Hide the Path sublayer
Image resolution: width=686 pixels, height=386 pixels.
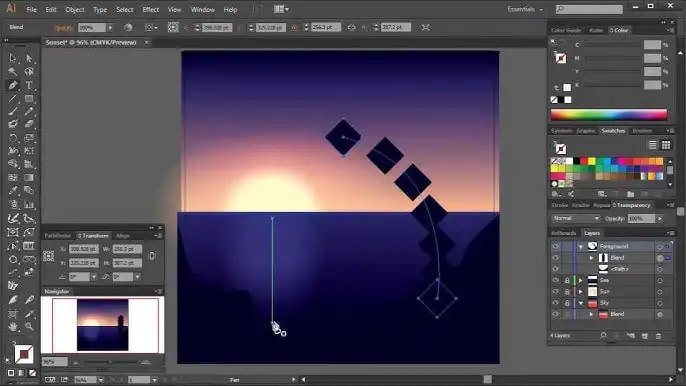click(556, 269)
